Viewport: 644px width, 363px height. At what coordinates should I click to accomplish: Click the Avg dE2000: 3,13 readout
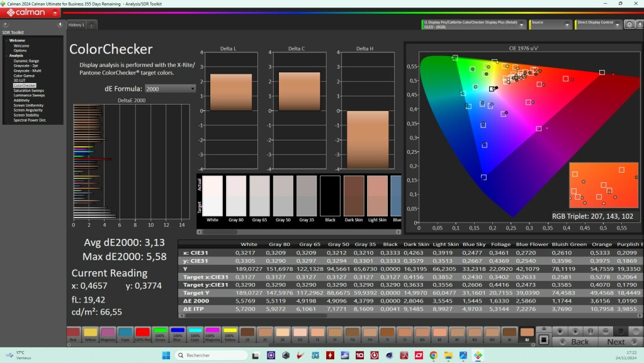pos(125,243)
